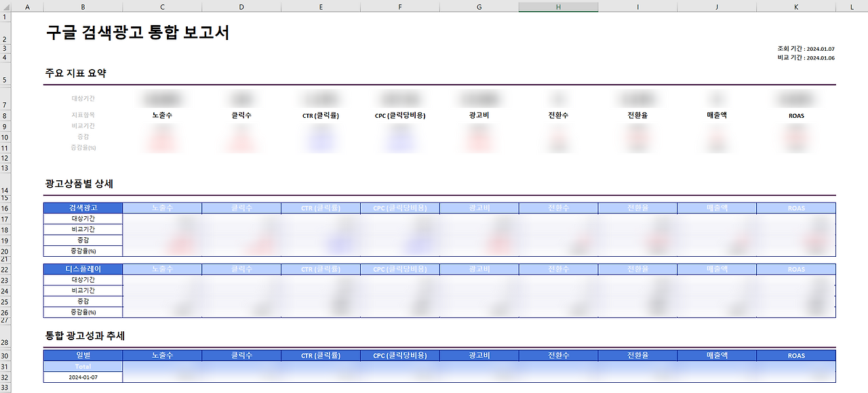Select row 8 header
The height and width of the screenshot is (393, 868).
coord(6,116)
